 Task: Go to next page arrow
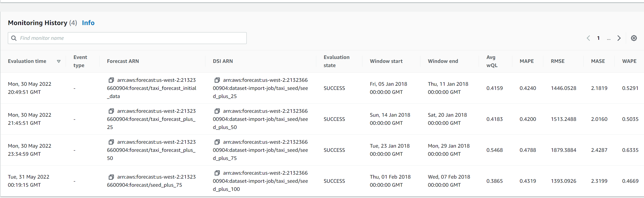click(x=619, y=38)
